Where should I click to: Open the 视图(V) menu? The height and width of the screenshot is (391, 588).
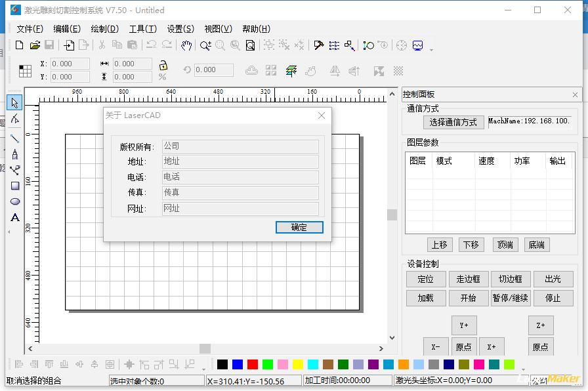219,29
